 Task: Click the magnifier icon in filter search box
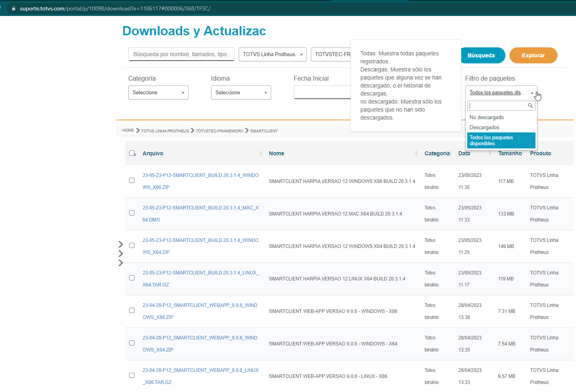point(530,106)
